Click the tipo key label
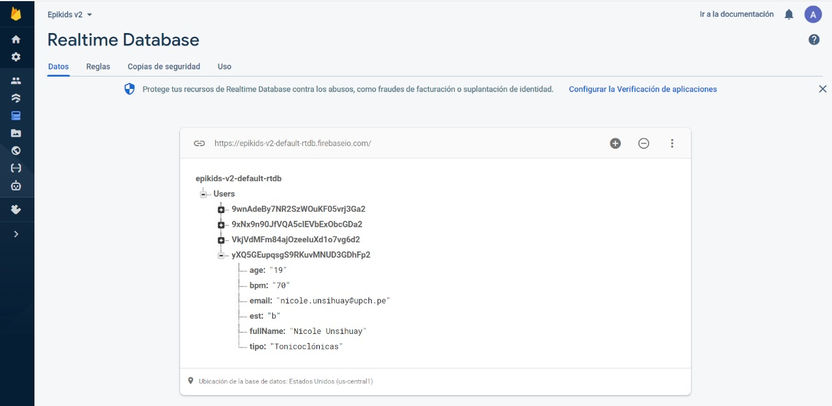The image size is (832, 406). point(257,347)
